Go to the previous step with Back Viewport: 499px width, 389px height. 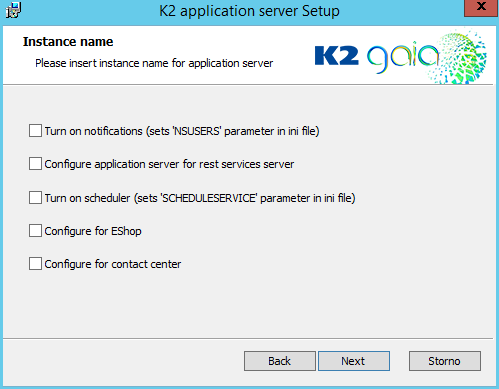click(x=280, y=361)
